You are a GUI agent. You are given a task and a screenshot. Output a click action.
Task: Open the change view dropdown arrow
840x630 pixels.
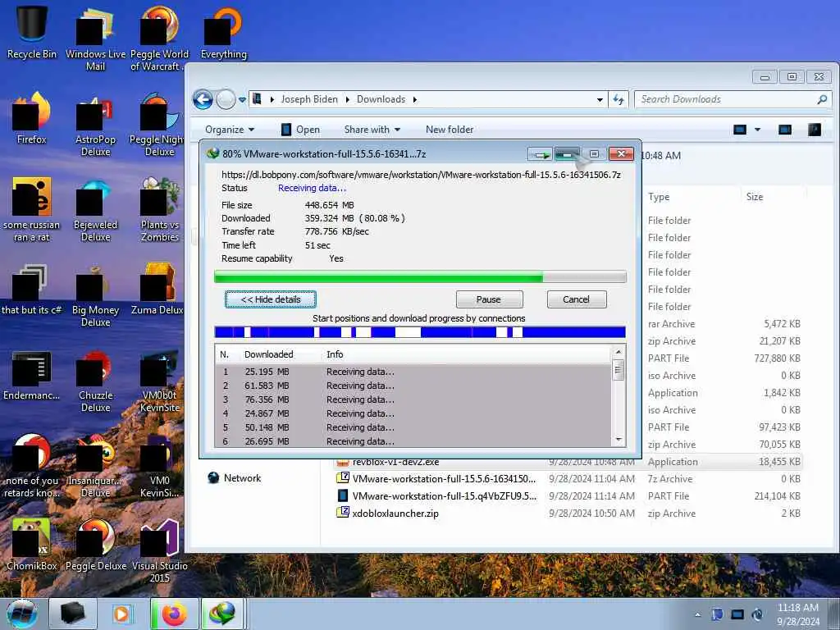pos(757,130)
